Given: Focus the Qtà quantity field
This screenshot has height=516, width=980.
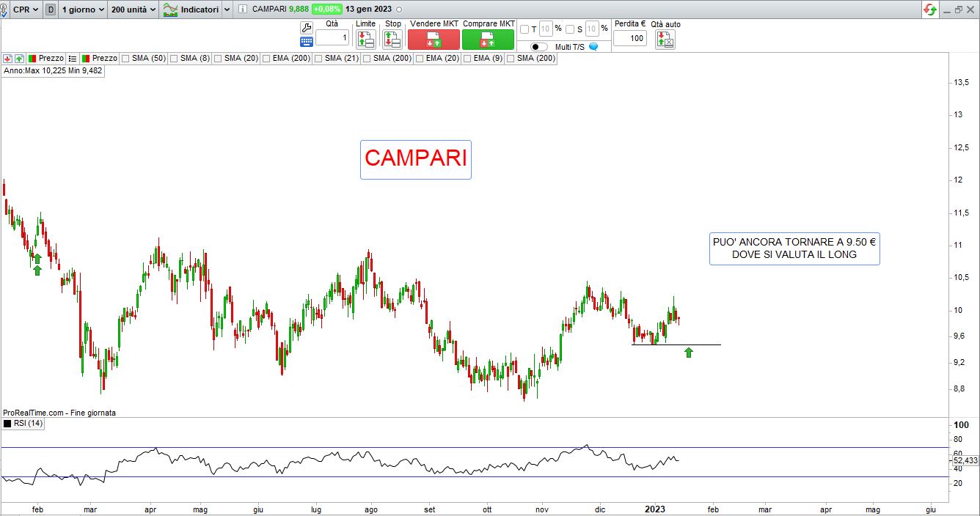Looking at the screenshot, I should pyautogui.click(x=332, y=37).
